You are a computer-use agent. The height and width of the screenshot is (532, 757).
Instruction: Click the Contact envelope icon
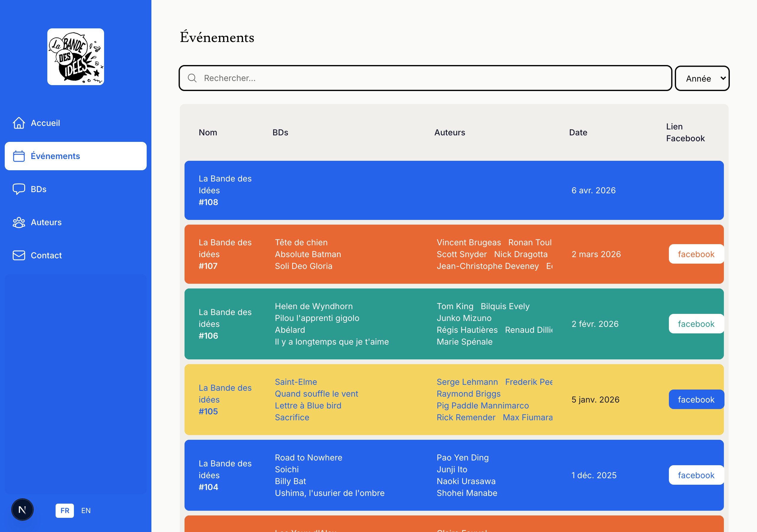click(x=19, y=255)
